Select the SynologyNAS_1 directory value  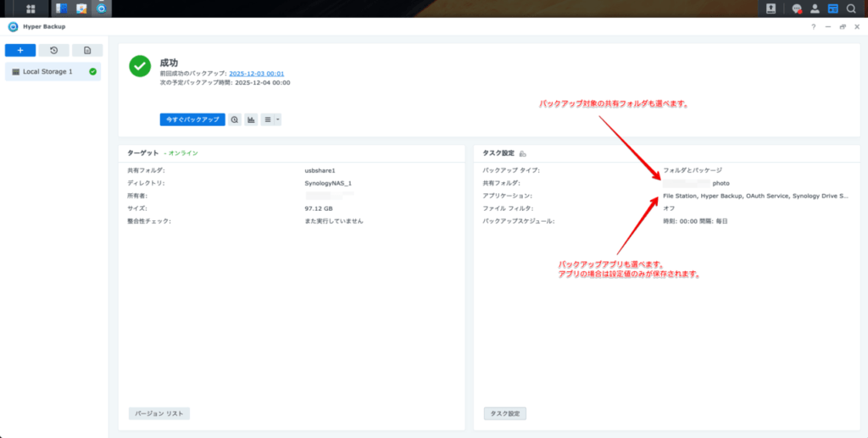tap(328, 183)
